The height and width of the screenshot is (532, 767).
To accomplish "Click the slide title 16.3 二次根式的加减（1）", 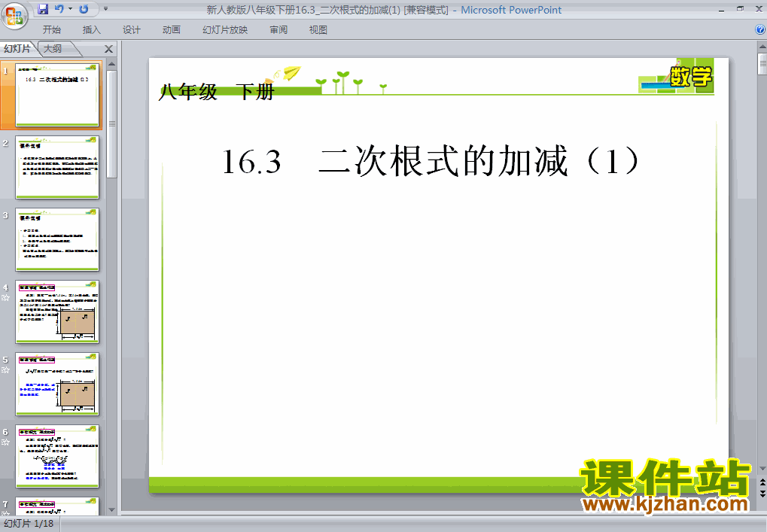I will [431, 161].
